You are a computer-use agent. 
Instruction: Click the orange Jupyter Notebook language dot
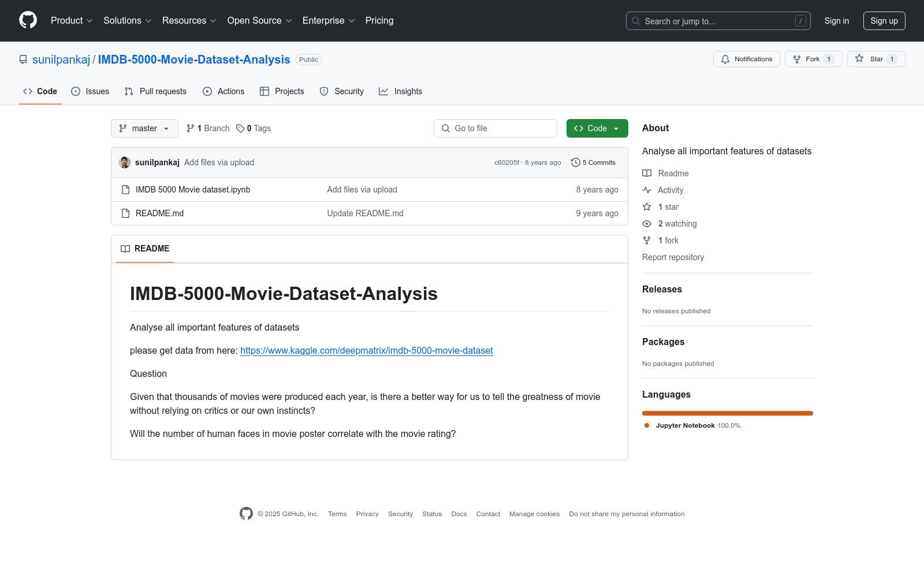[647, 425]
